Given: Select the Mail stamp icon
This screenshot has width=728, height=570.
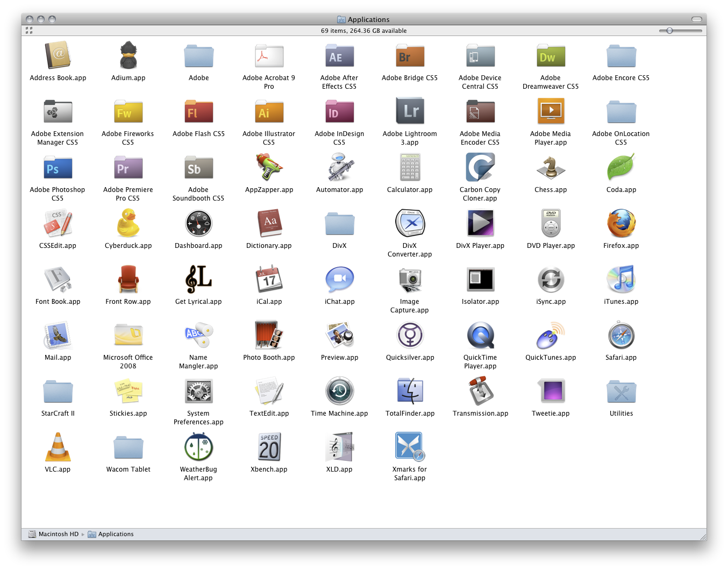Looking at the screenshot, I should coord(58,335).
